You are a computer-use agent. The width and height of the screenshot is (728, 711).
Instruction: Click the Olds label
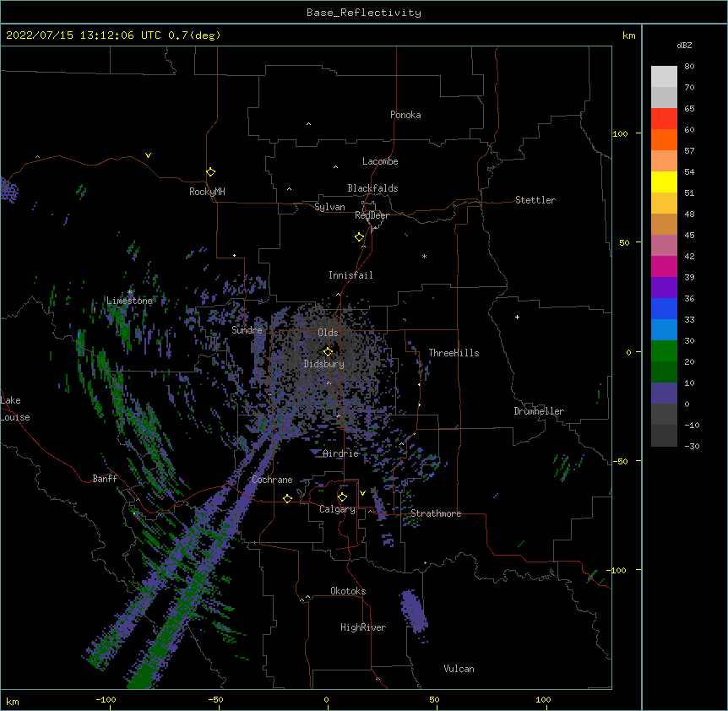328,333
